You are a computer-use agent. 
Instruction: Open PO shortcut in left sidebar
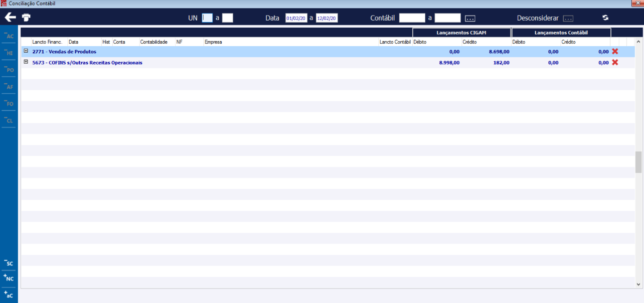[x=9, y=70]
